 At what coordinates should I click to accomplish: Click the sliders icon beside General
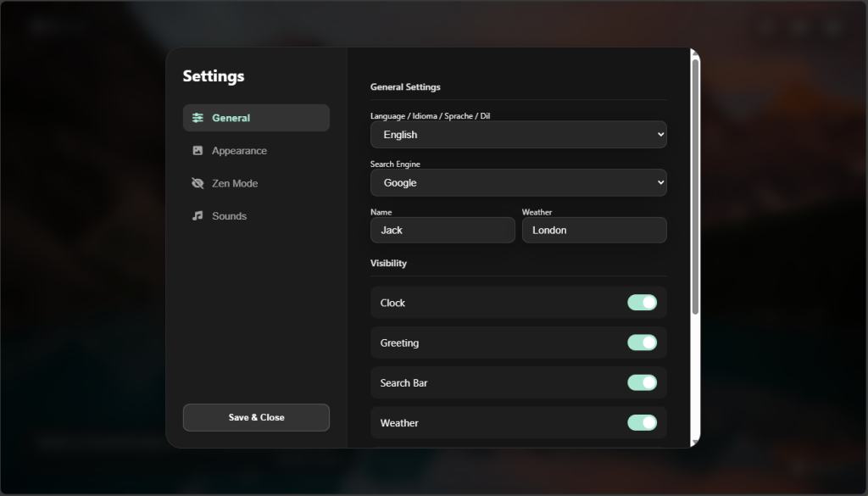tap(198, 118)
